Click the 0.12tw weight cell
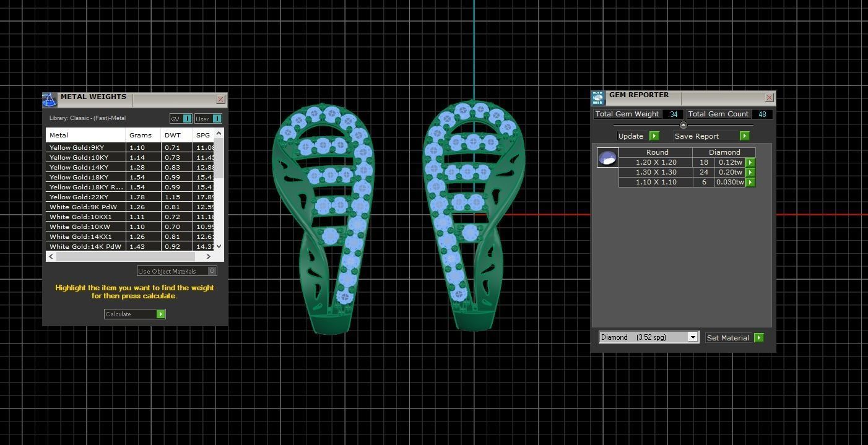Image resolution: width=868 pixels, height=445 pixels. coord(730,162)
